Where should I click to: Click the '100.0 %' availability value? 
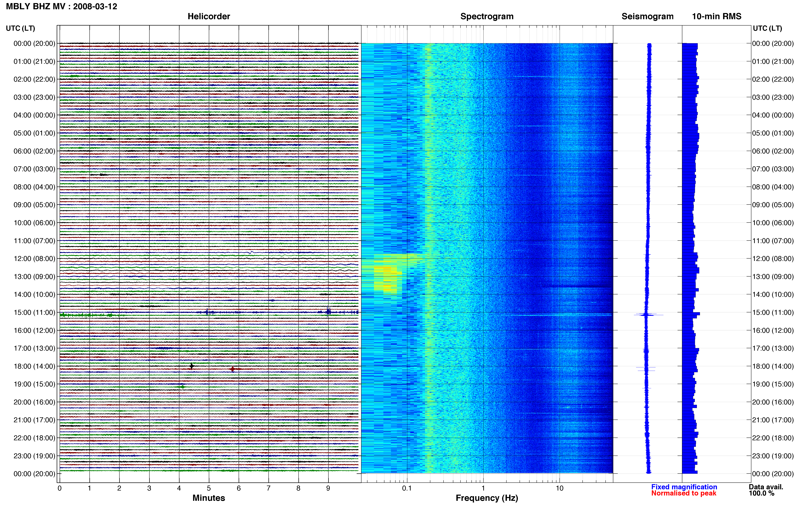pos(762,493)
